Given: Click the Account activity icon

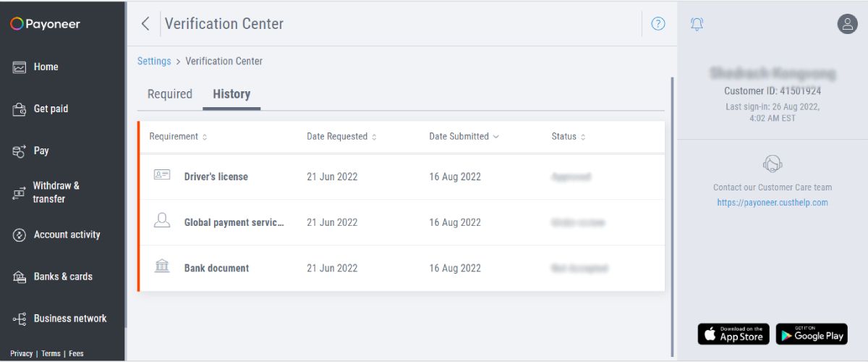Looking at the screenshot, I should click(x=20, y=235).
